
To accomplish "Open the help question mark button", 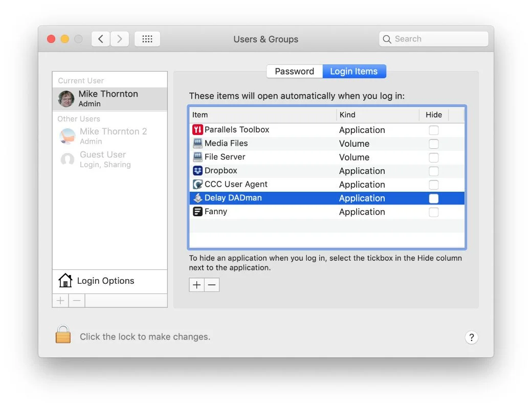I will tap(471, 337).
